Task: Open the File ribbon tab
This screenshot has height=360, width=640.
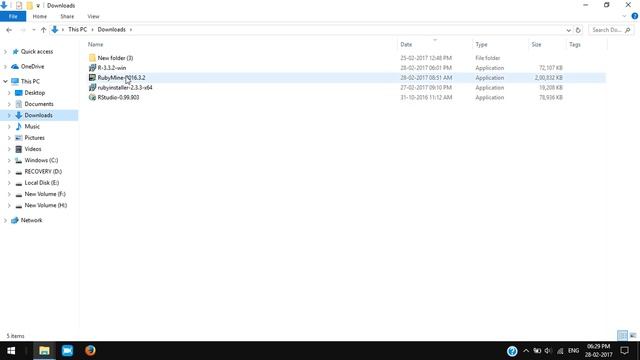Action: [x=13, y=16]
